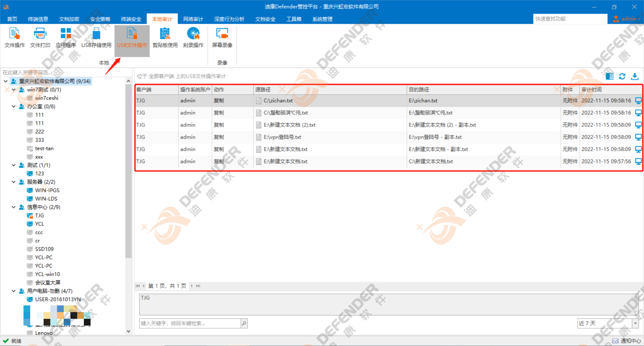
Task: Collapse the 信息中心 group
Action: pos(14,207)
